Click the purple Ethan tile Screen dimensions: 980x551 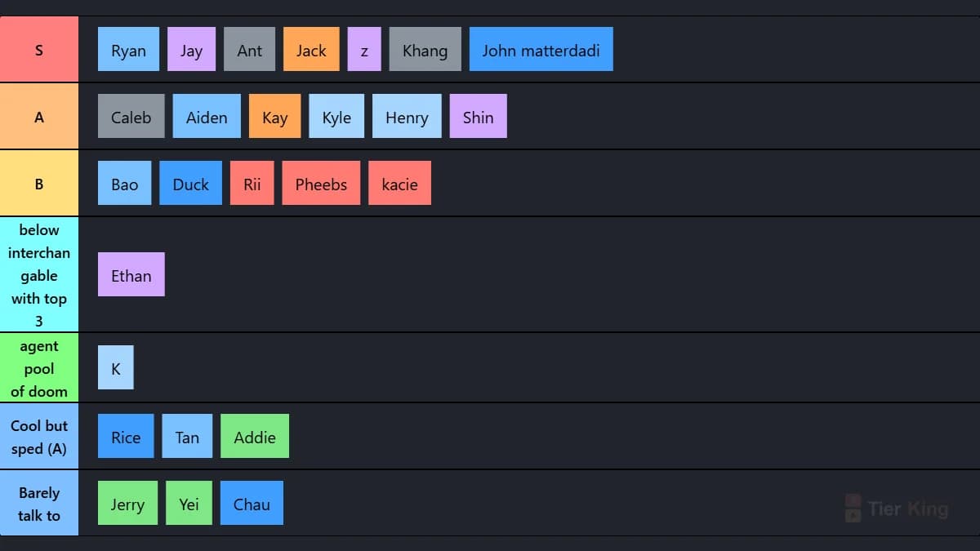point(131,274)
